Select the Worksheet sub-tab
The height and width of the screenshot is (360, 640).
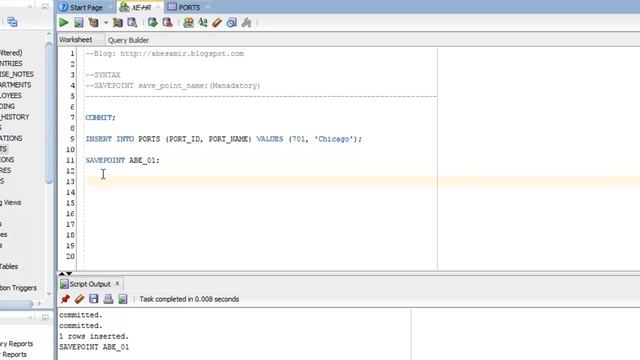(76, 40)
